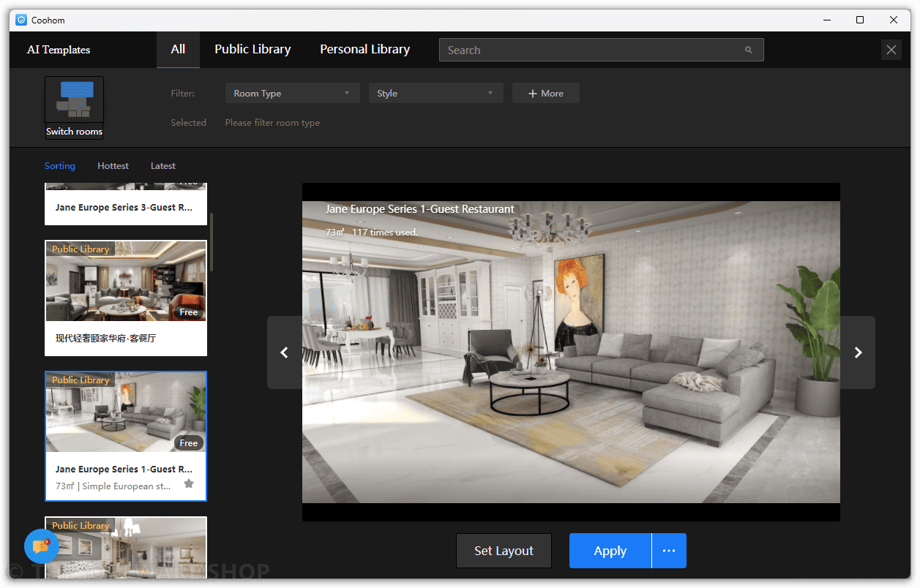The width and height of the screenshot is (920, 588).
Task: Favorite Jane Europe Series 1 with star icon
Action: (189, 483)
